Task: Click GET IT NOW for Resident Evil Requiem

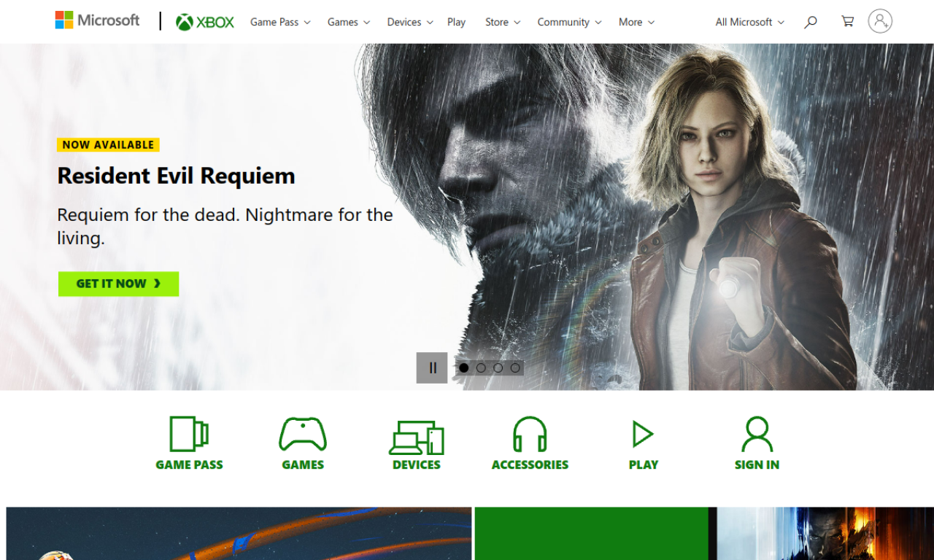Action: coord(118,284)
